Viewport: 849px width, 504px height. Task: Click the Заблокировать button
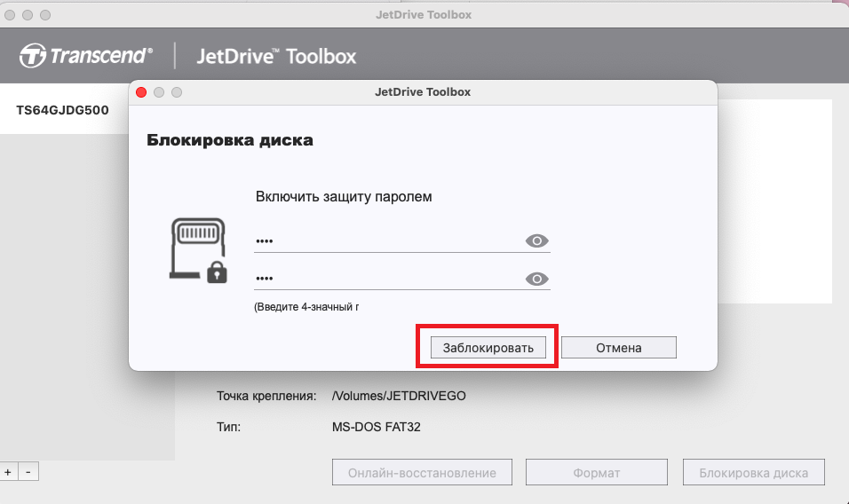point(488,347)
